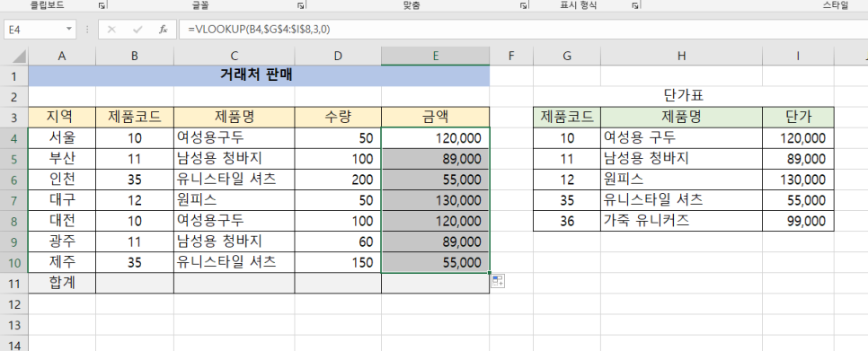The image size is (868, 351).
Task: Select column D header
Action: (x=338, y=56)
